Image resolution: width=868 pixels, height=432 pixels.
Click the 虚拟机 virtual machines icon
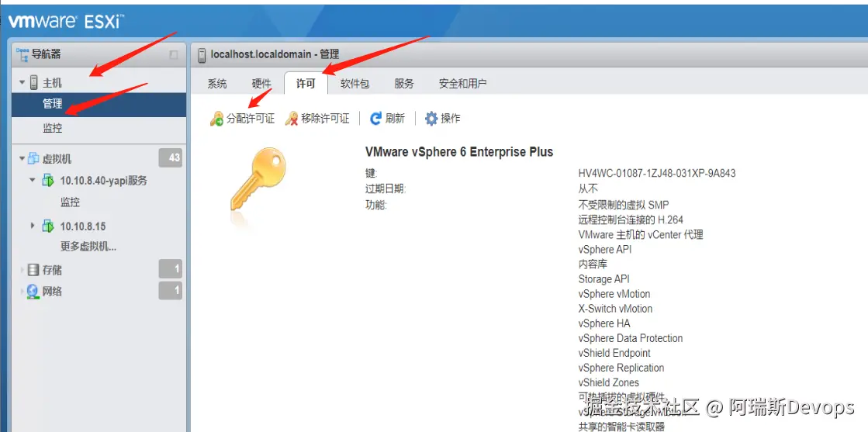point(33,158)
